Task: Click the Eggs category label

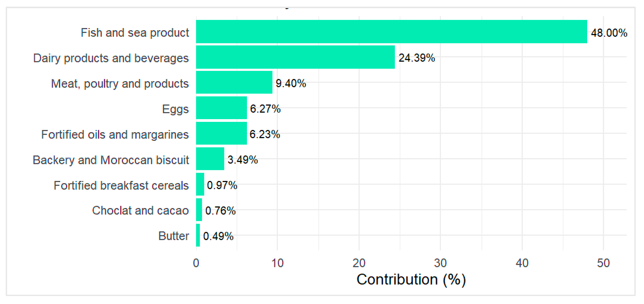Action: [x=175, y=109]
